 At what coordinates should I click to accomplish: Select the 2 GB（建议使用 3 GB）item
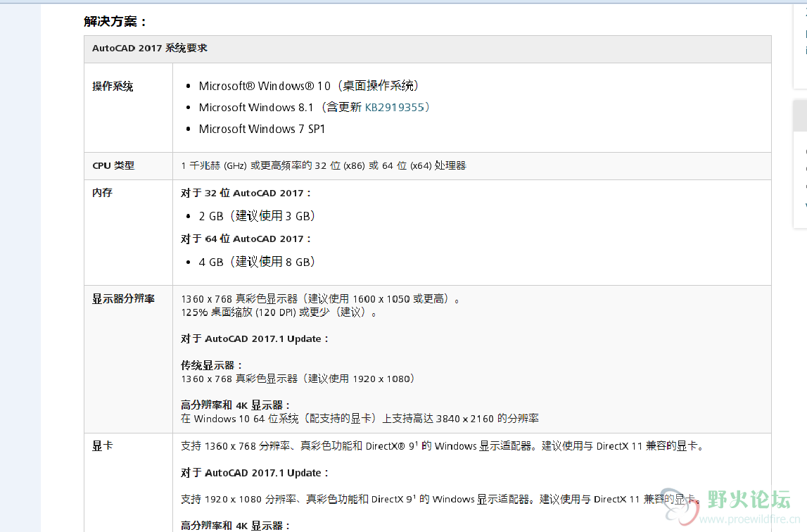[x=257, y=216]
